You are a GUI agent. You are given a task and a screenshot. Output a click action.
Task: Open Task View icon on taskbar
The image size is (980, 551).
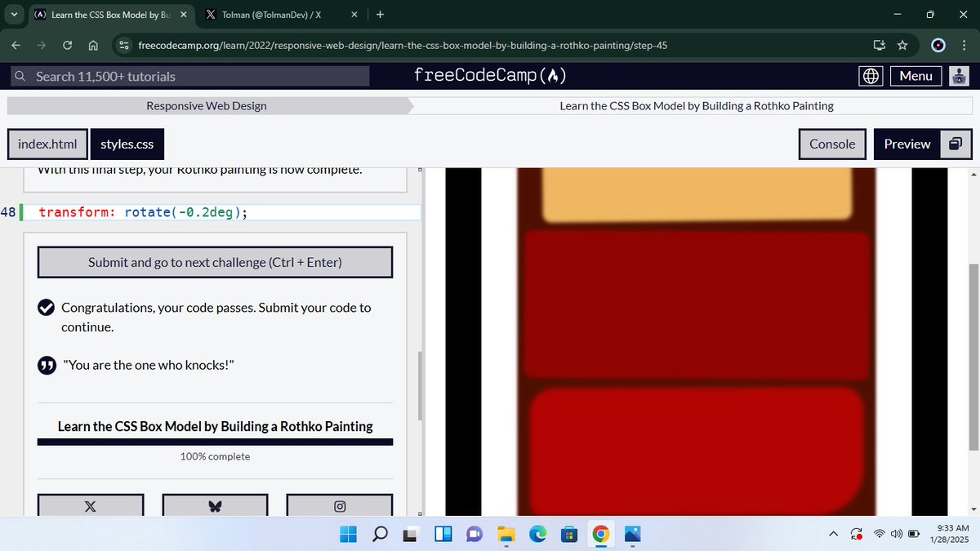click(x=412, y=534)
